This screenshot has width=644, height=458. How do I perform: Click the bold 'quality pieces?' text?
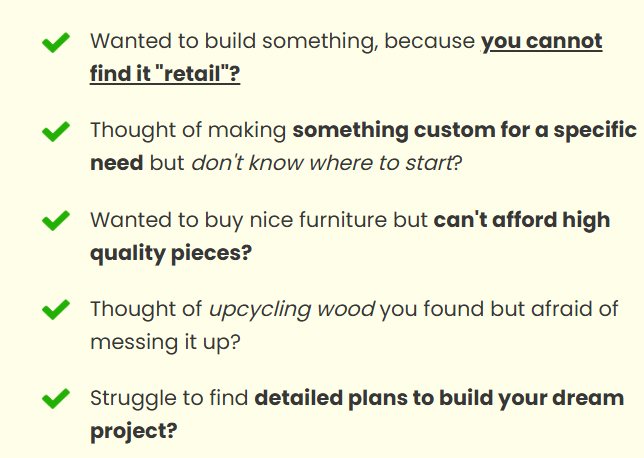[171, 253]
